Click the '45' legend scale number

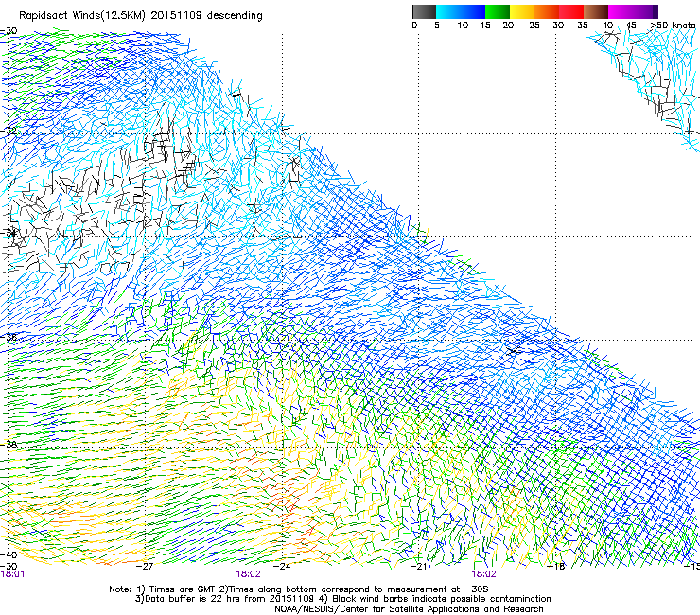pos(631,26)
